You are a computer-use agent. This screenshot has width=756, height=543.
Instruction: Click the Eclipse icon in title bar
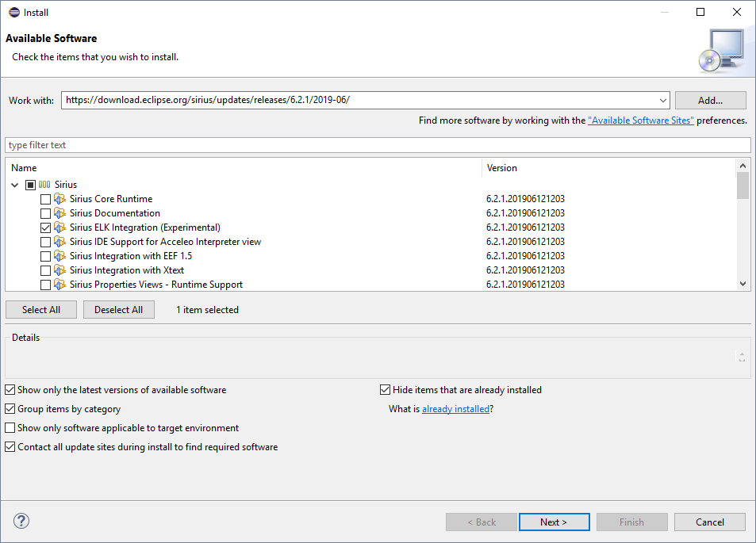pyautogui.click(x=13, y=12)
